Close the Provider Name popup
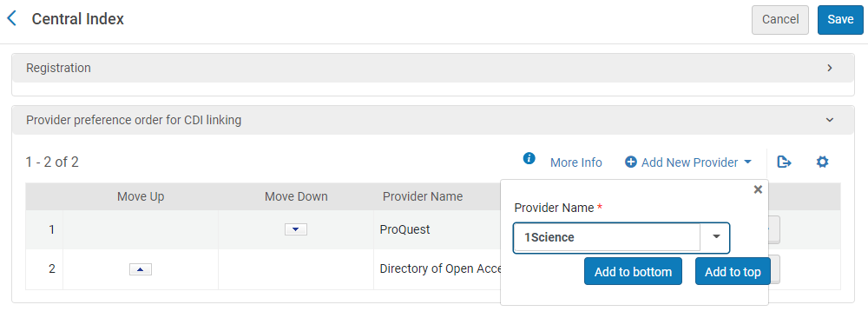This screenshot has height=318, width=868. [x=758, y=190]
